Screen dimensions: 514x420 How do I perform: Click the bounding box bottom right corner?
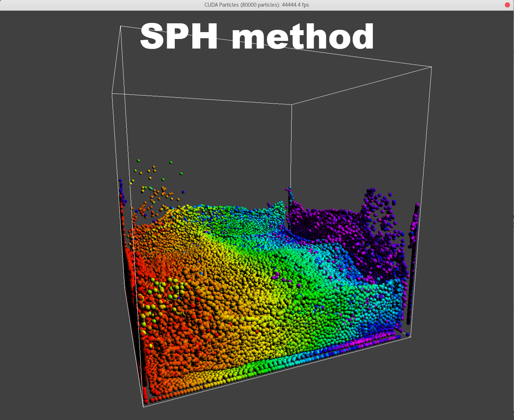pos(410,336)
